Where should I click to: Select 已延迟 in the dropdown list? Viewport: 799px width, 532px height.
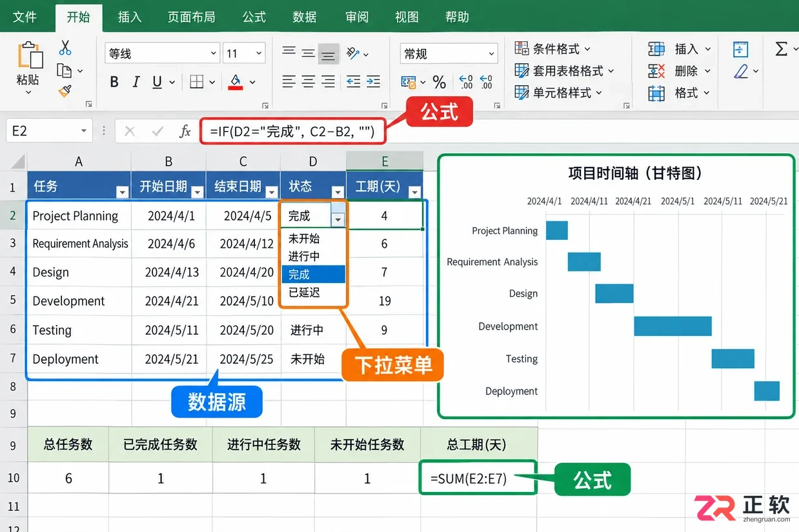pyautogui.click(x=313, y=293)
